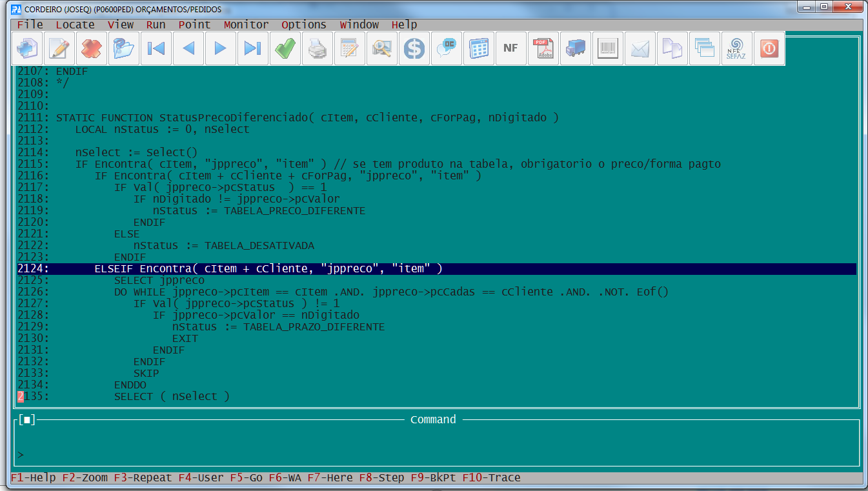Click the green checkmark confirm icon

(x=285, y=48)
